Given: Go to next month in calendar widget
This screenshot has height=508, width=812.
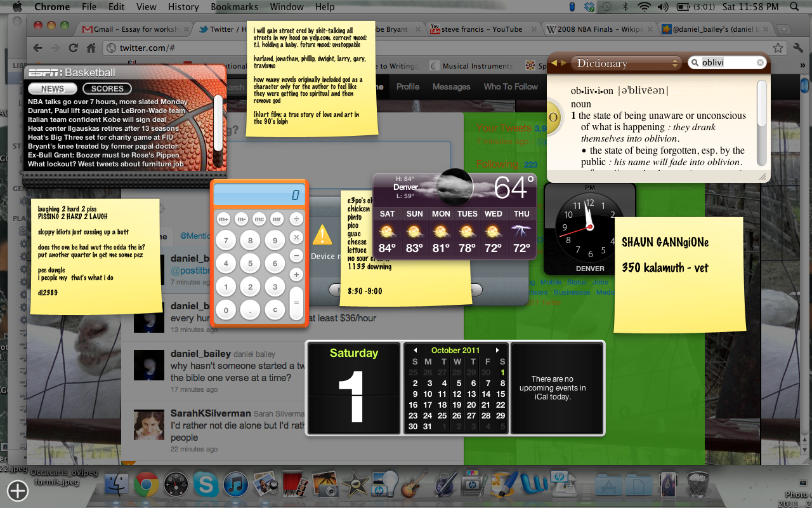Looking at the screenshot, I should (x=498, y=351).
